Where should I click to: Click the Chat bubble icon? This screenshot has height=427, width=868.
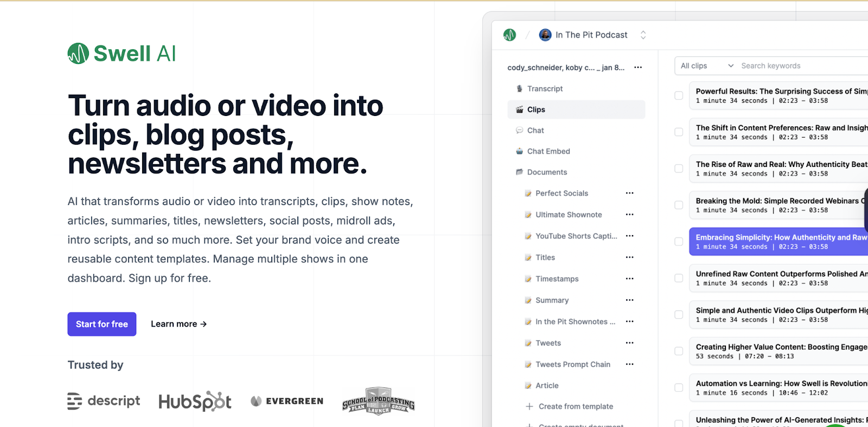point(519,131)
